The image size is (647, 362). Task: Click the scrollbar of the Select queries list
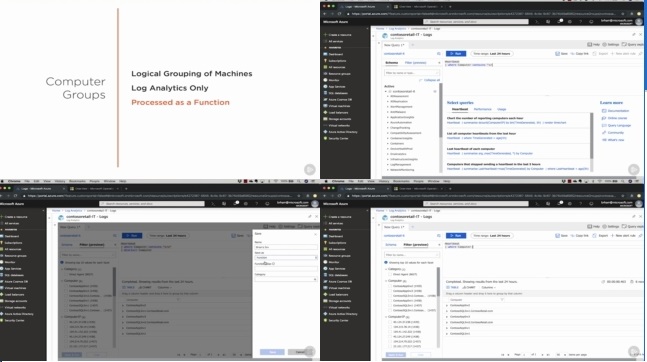592,136
